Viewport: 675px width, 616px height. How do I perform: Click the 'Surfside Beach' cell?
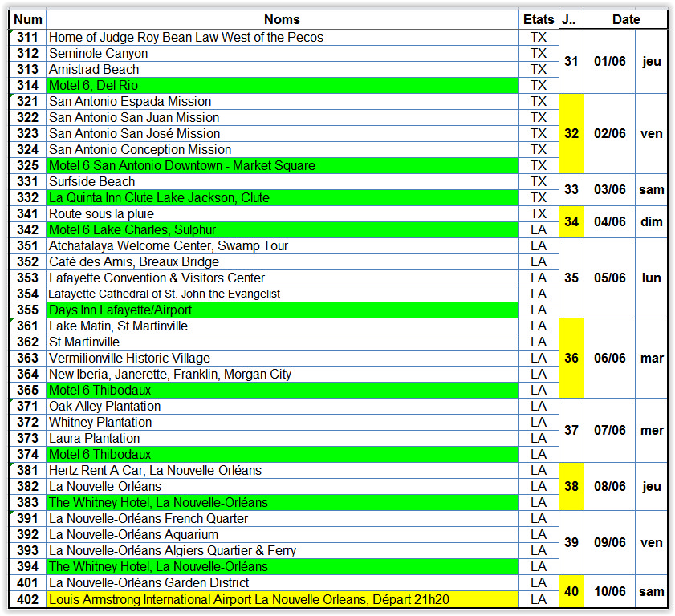pyautogui.click(x=283, y=181)
